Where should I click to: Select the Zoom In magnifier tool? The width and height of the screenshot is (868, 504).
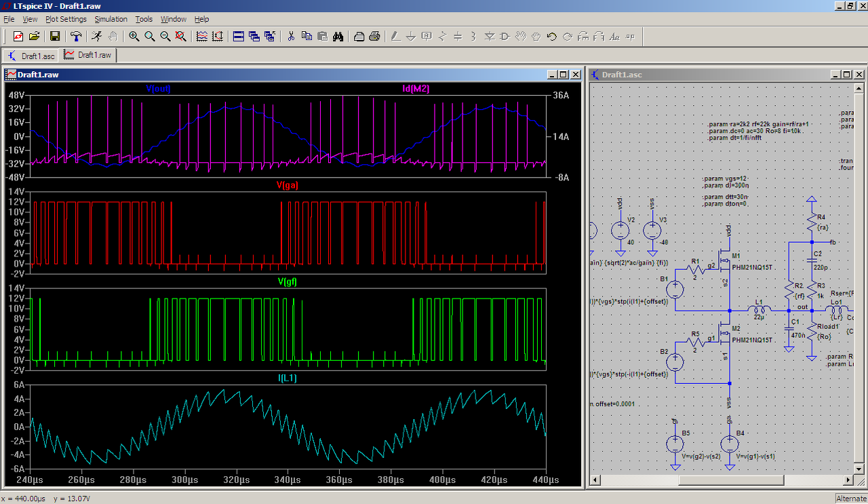(x=134, y=36)
